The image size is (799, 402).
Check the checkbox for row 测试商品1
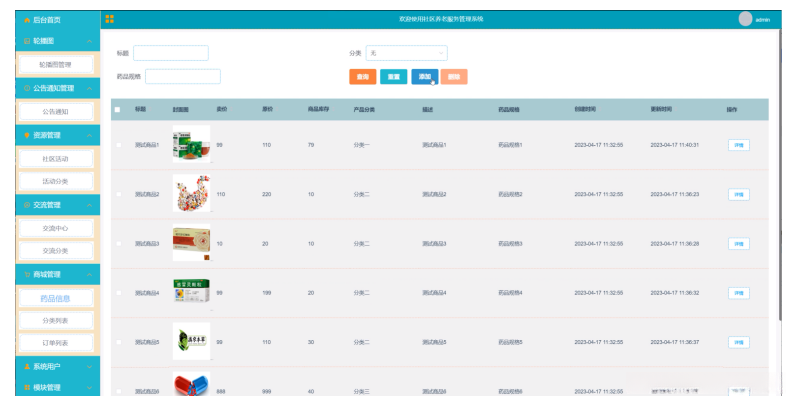[119, 145]
